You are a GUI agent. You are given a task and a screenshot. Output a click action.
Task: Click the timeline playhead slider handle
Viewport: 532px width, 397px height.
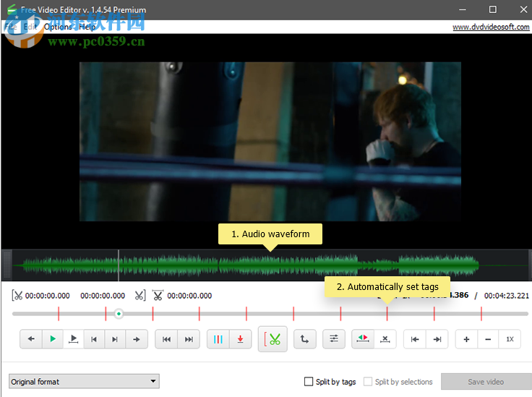119,314
